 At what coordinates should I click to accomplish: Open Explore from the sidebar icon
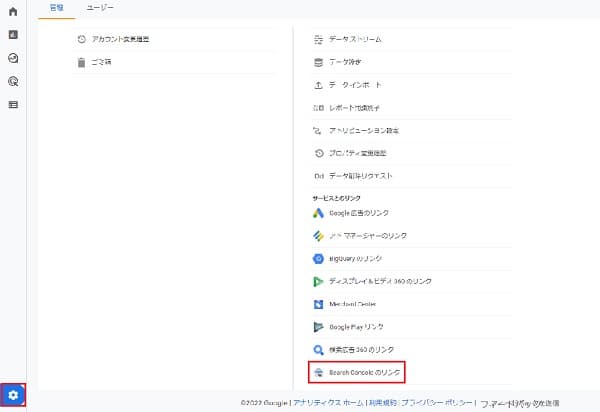click(13, 58)
